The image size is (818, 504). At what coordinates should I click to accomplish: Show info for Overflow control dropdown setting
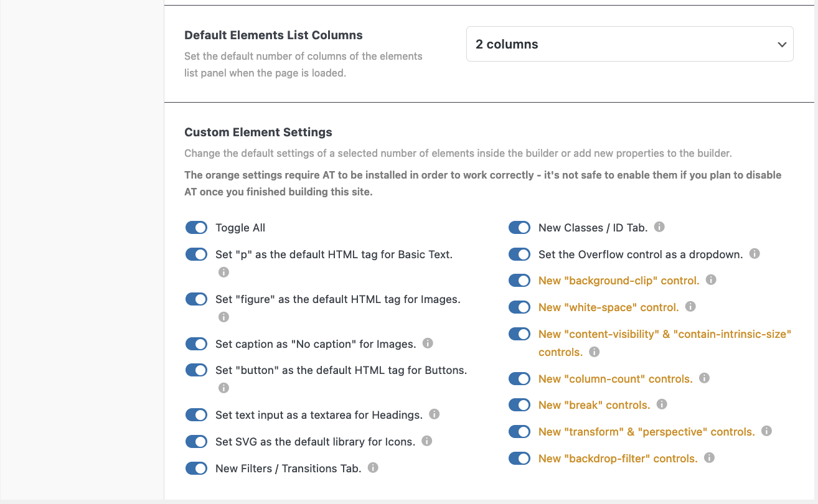point(755,253)
